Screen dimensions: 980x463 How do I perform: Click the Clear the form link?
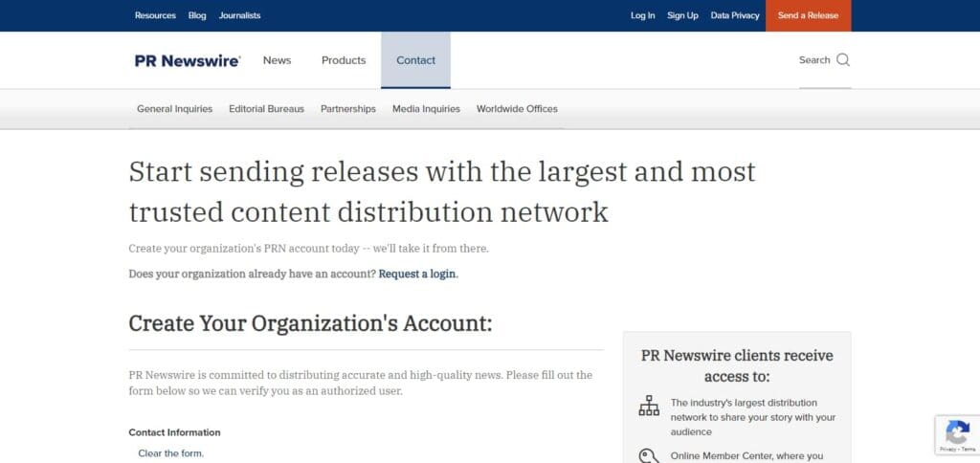coord(170,453)
